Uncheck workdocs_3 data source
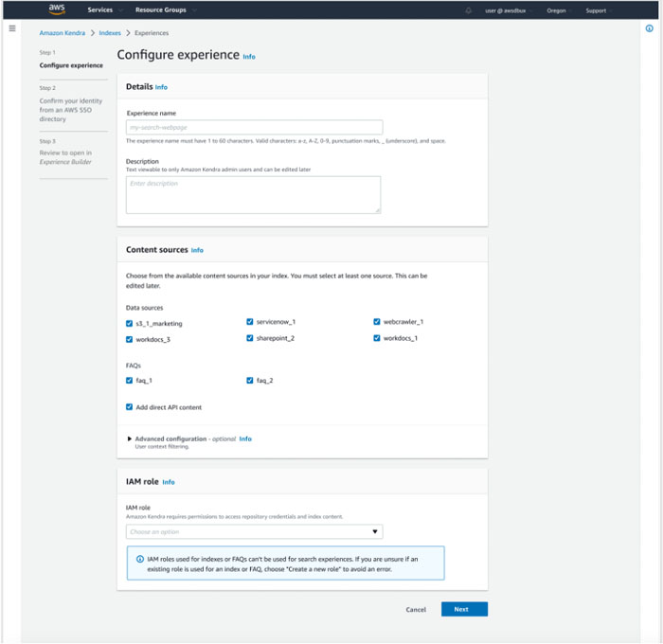The height and width of the screenshot is (644, 663). pyautogui.click(x=130, y=340)
